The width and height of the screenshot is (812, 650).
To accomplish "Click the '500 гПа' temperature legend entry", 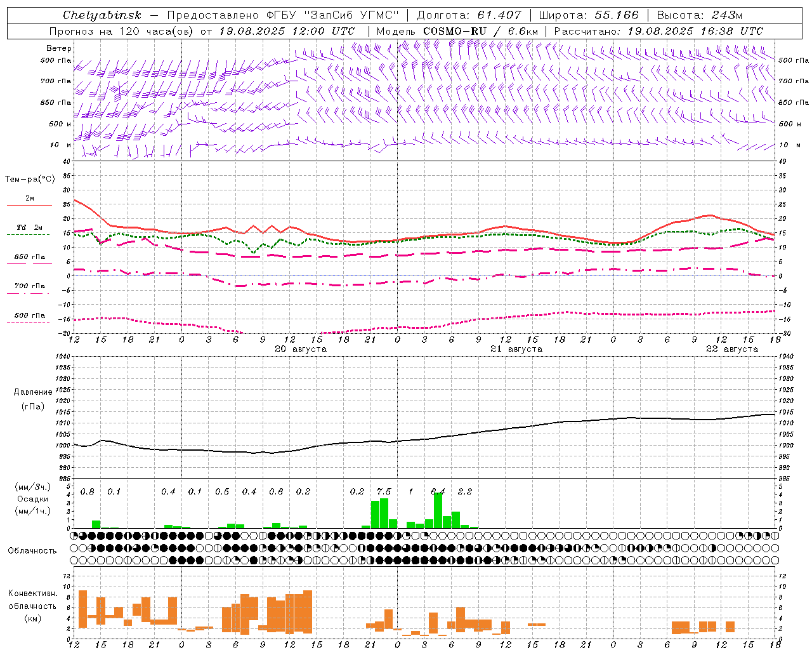I will click(29, 315).
